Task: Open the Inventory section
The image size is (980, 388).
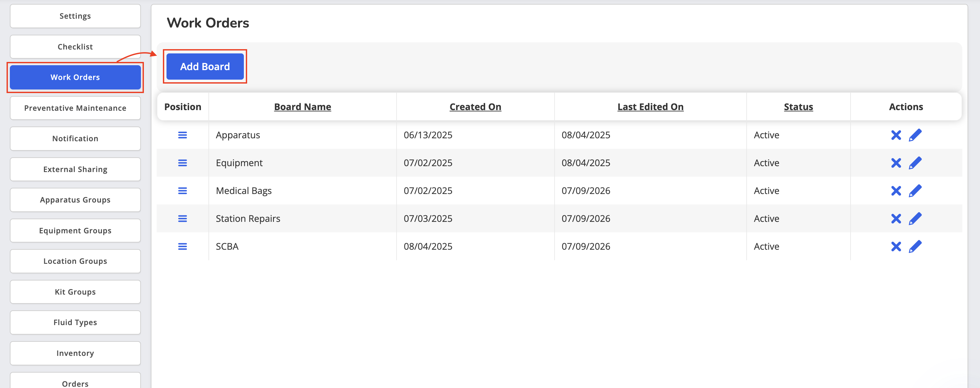Action: (75, 353)
